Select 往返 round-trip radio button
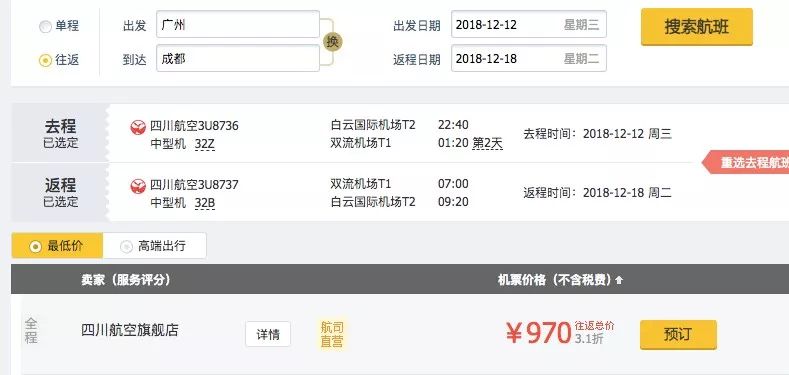789x375 pixels. coord(45,60)
